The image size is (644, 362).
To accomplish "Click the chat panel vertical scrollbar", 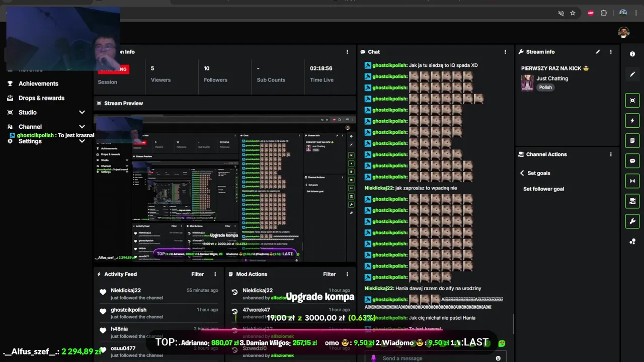I will point(513,323).
